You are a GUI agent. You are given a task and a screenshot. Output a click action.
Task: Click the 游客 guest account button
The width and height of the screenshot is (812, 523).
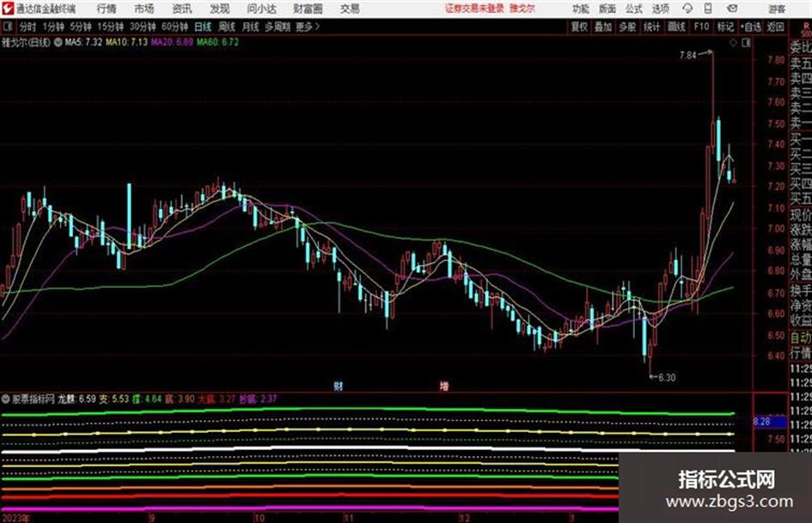tap(776, 9)
